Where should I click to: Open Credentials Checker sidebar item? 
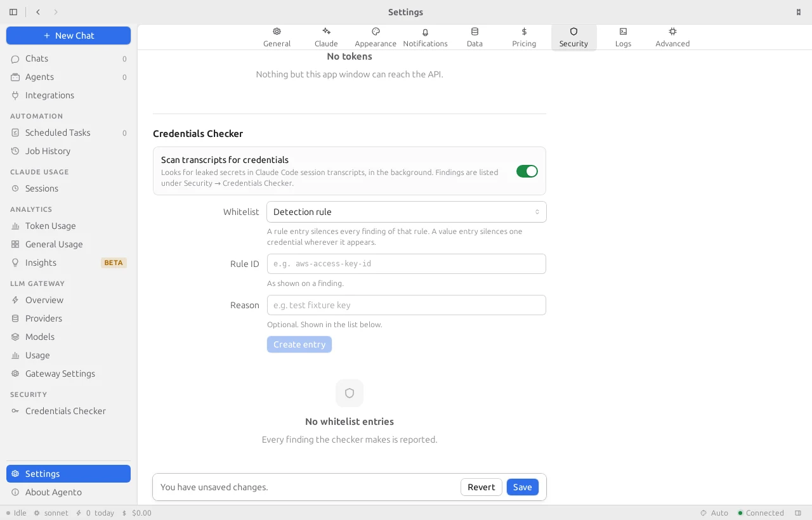(x=69, y=411)
